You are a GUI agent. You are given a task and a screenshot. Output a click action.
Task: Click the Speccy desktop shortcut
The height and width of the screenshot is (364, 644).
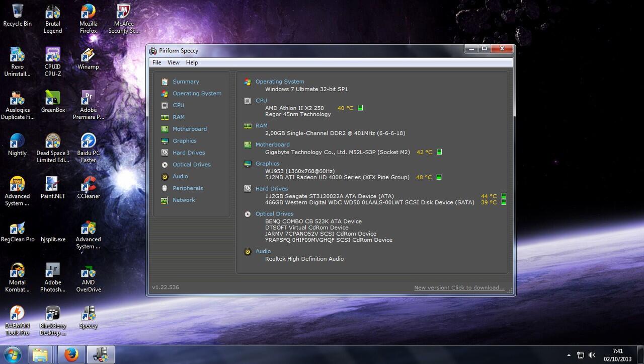[88, 318]
